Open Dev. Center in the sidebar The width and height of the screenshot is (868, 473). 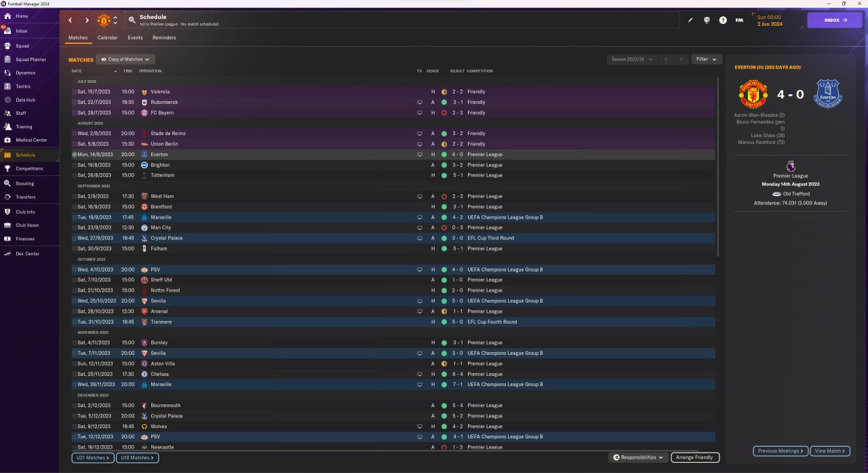pos(30,254)
